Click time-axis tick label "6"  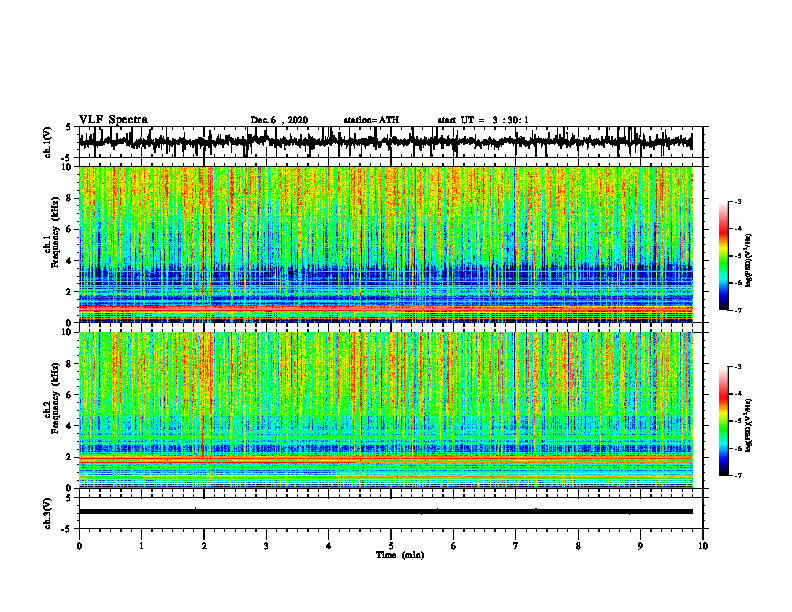[454, 546]
